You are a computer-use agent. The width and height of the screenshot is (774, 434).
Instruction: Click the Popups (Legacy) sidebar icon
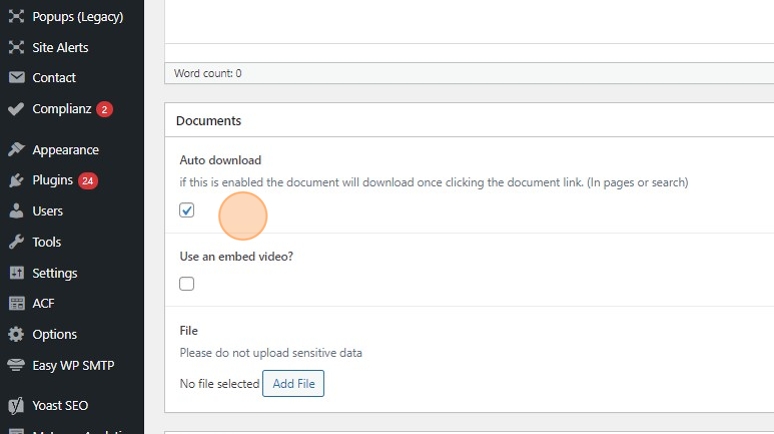(x=16, y=16)
